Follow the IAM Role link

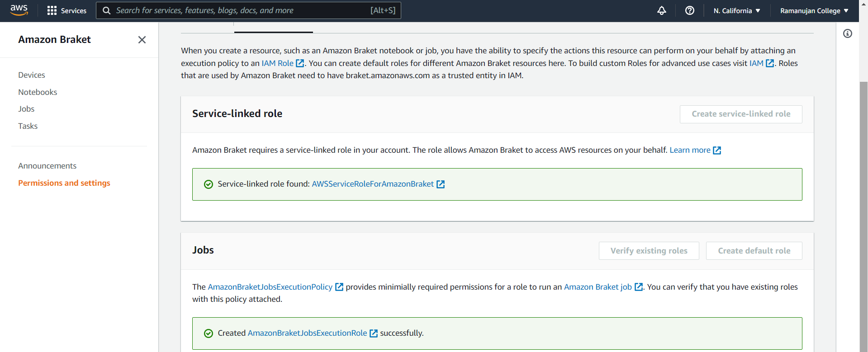(277, 63)
